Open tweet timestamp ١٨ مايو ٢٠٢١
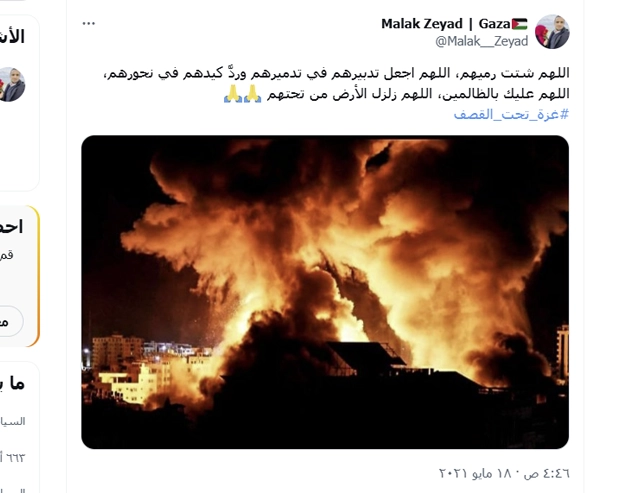Screen dimensions: 641x493 504,473
